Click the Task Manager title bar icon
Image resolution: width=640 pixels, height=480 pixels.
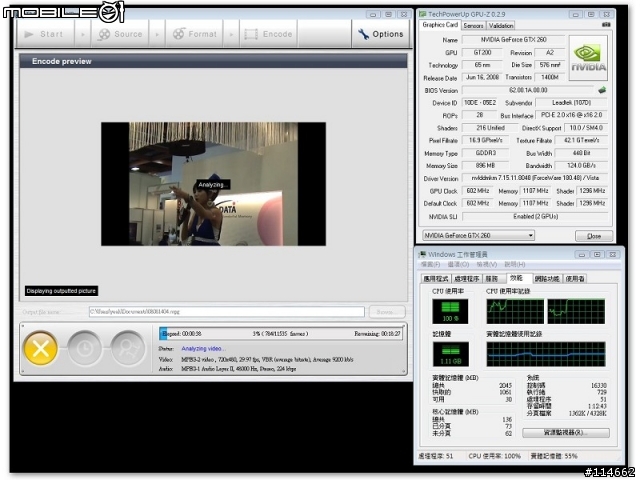coord(422,254)
